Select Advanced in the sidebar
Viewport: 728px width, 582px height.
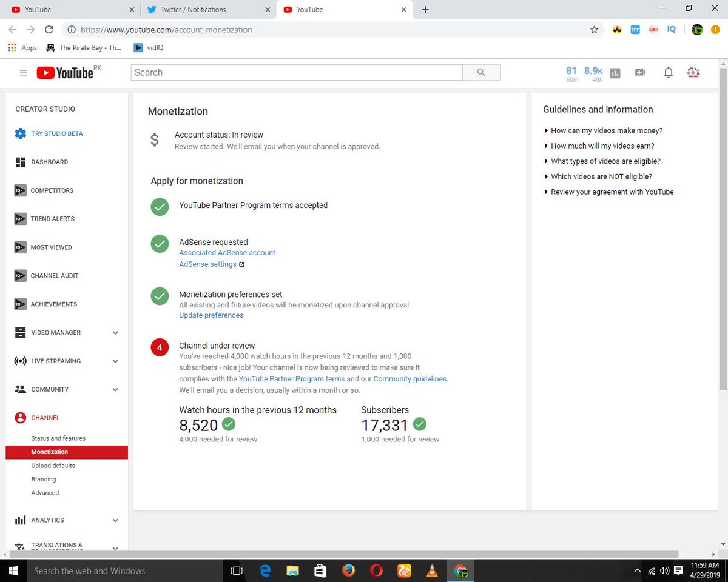[45, 493]
